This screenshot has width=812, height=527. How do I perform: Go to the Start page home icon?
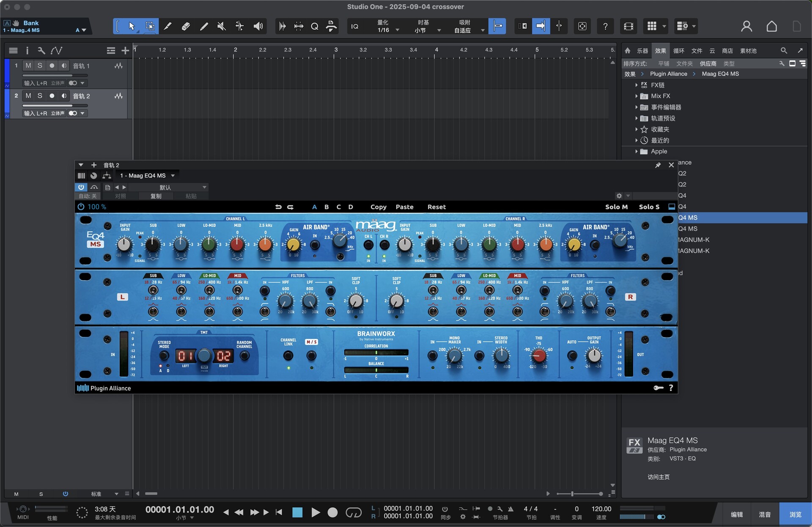(772, 26)
